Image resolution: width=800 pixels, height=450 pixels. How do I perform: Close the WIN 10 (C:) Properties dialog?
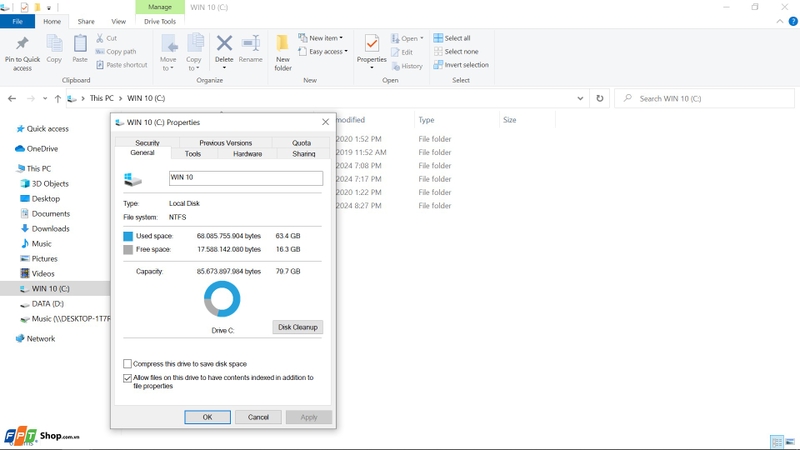tap(325, 122)
